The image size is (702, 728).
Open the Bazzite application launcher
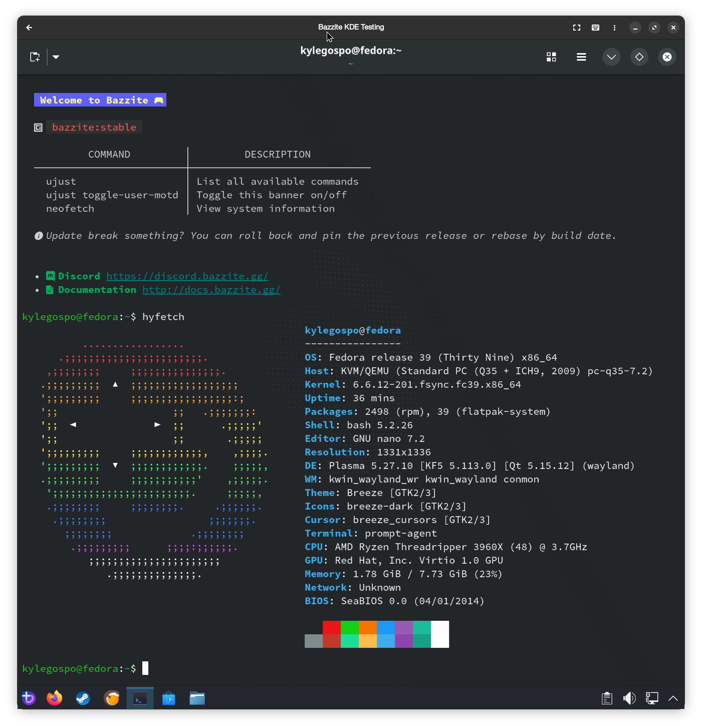(x=29, y=698)
